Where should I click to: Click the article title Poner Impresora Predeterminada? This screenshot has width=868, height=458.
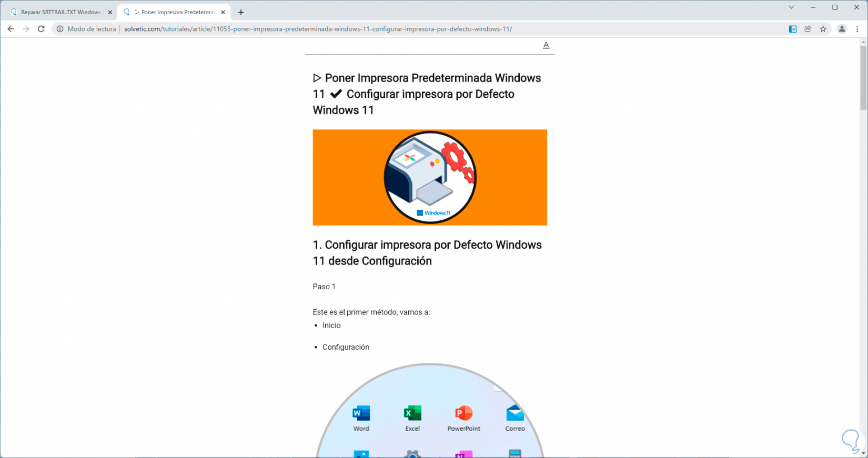[427, 94]
